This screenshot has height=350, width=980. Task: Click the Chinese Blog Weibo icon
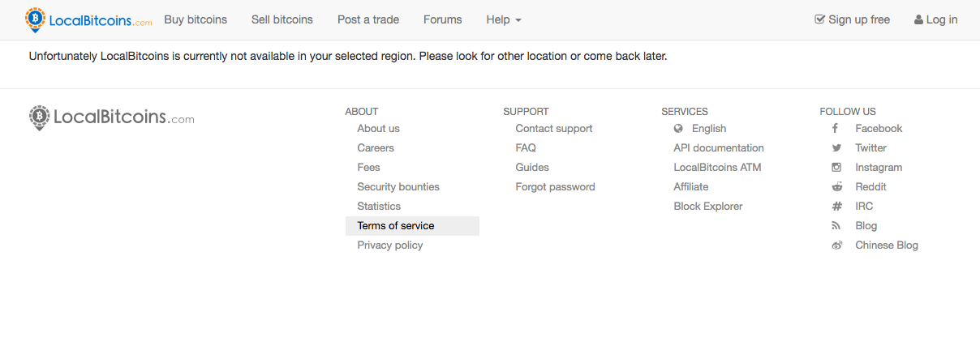(836, 245)
